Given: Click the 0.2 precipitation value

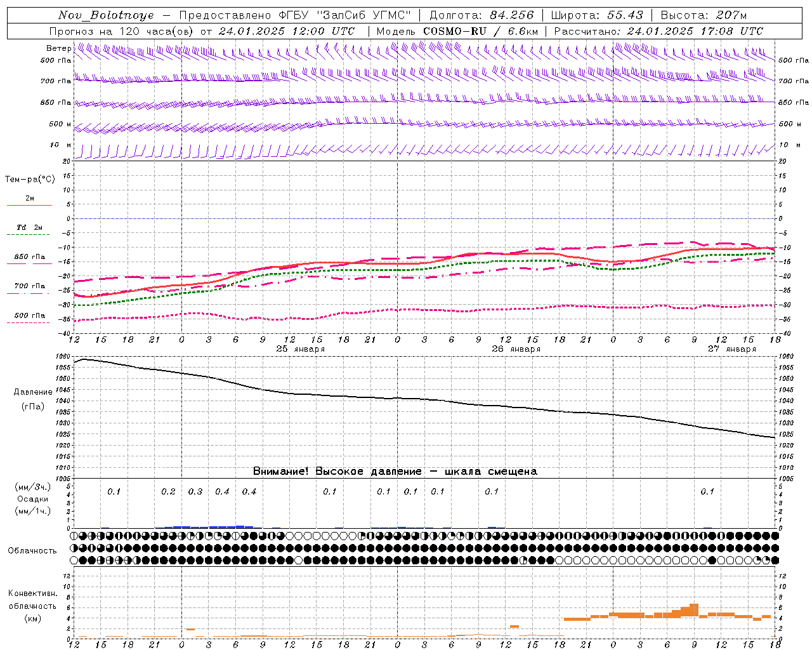Looking at the screenshot, I should (168, 492).
